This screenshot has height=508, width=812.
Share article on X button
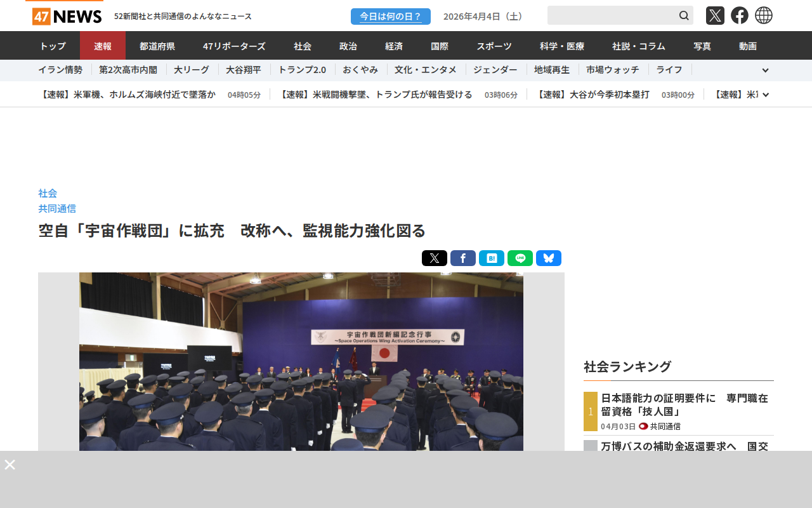[435, 258]
